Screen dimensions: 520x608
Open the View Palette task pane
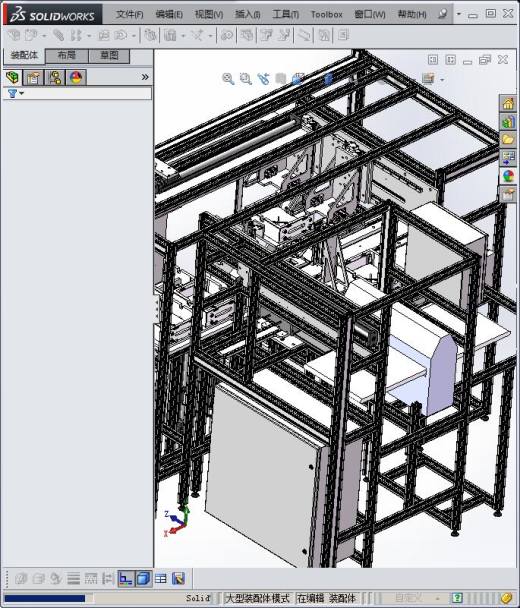pyautogui.click(x=508, y=157)
